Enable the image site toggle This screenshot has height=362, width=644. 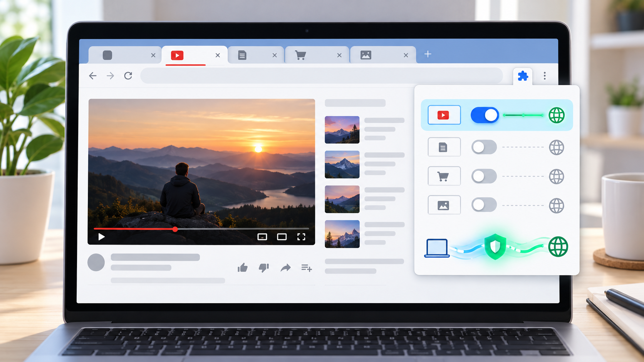pyautogui.click(x=484, y=205)
